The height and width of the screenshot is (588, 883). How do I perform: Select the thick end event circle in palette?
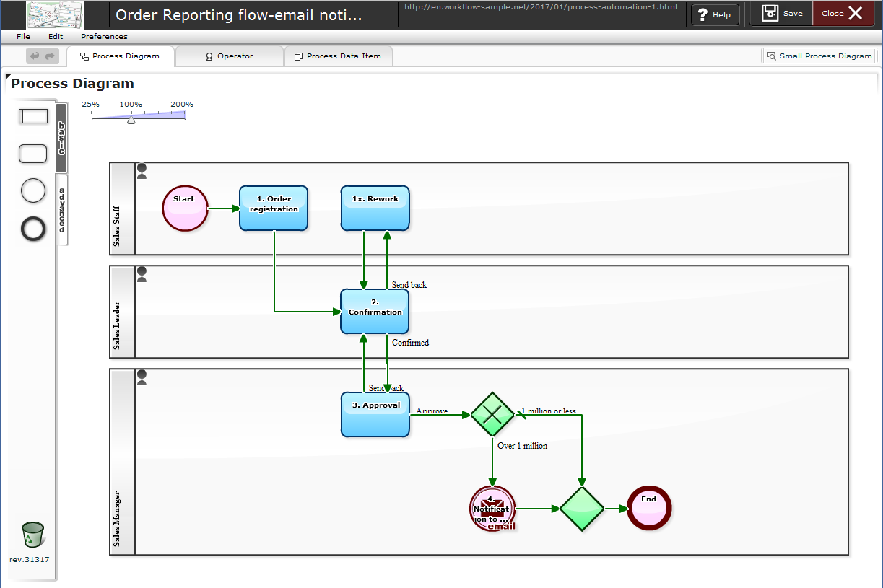tap(32, 229)
